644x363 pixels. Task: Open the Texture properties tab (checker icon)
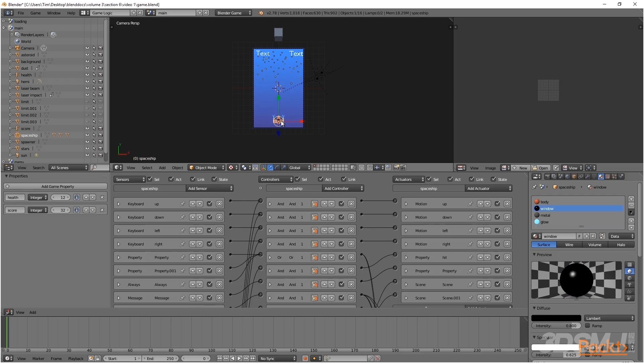click(608, 176)
